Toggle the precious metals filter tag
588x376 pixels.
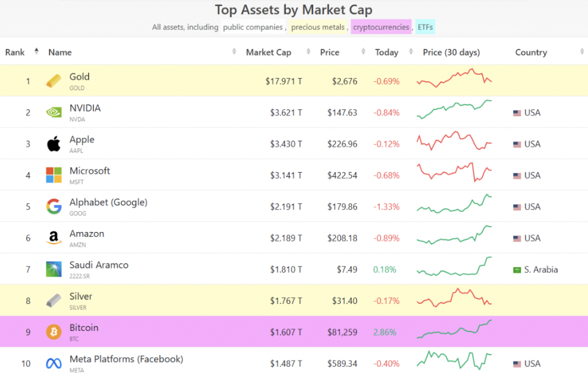[318, 27]
